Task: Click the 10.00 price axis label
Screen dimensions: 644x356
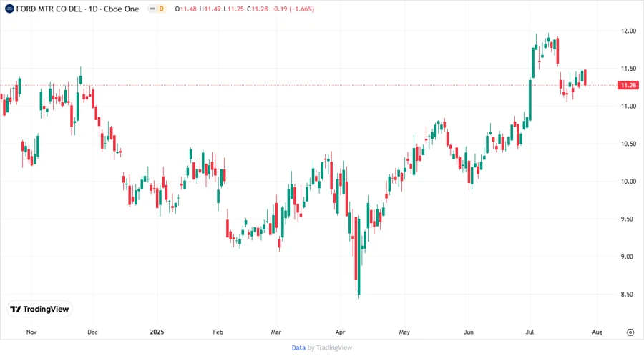Action: (628, 182)
